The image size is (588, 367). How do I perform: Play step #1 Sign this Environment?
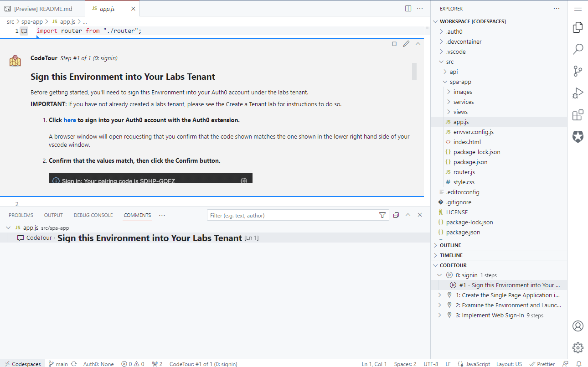pyautogui.click(x=453, y=285)
